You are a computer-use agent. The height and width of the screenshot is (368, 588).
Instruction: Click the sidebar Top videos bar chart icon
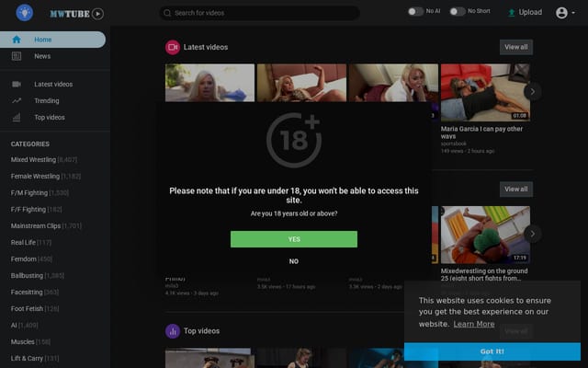click(17, 117)
